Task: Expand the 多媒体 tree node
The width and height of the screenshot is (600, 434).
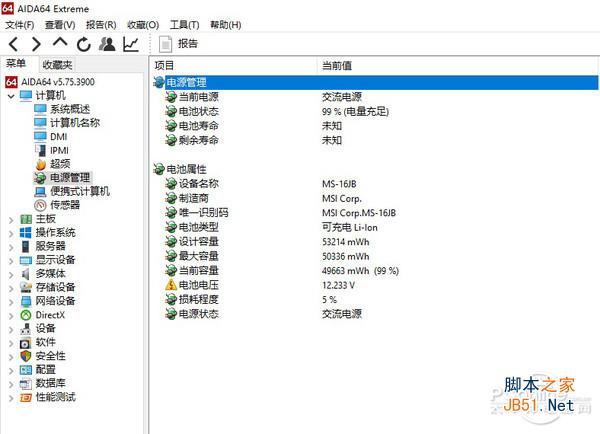Action: 11,275
